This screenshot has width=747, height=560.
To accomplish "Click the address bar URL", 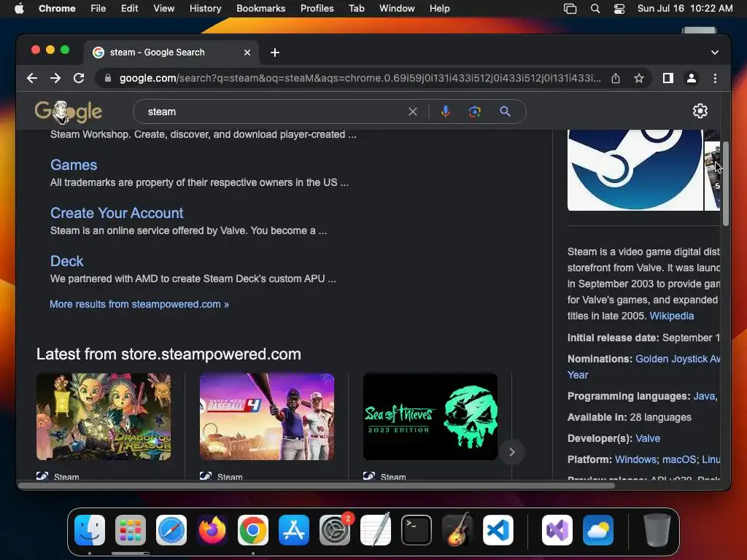I will 360,78.
